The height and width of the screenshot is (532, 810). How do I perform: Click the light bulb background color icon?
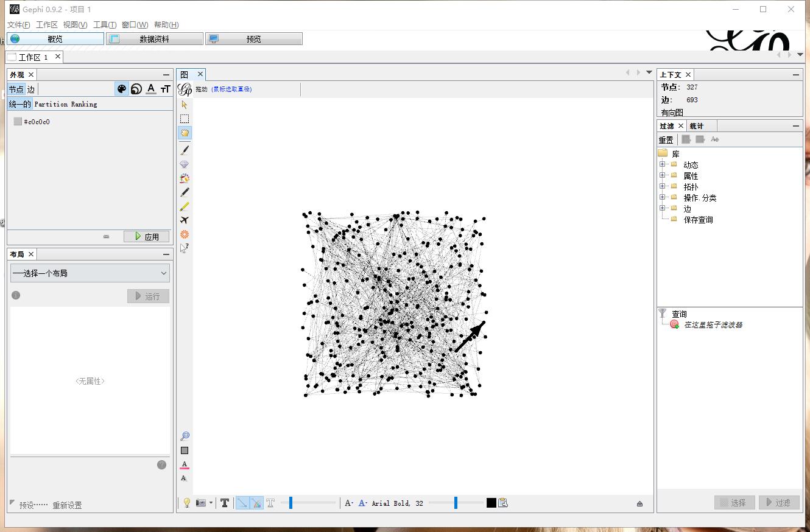pyautogui.click(x=187, y=503)
